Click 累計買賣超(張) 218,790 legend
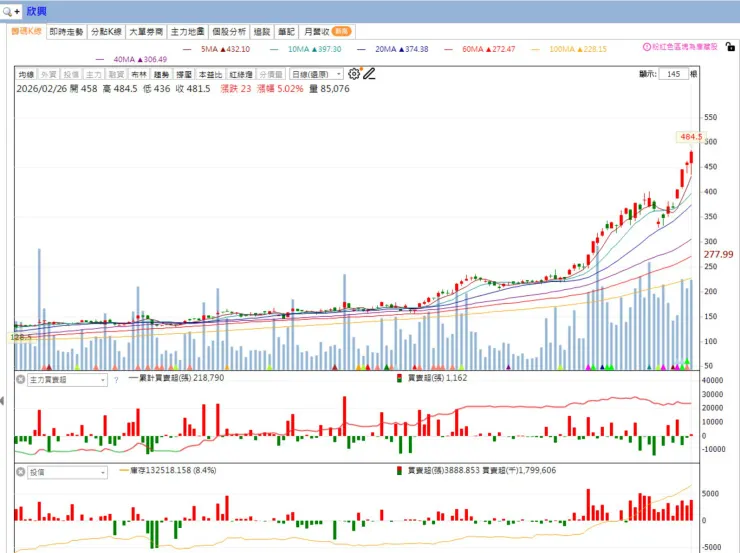740x553 pixels. coord(177,378)
